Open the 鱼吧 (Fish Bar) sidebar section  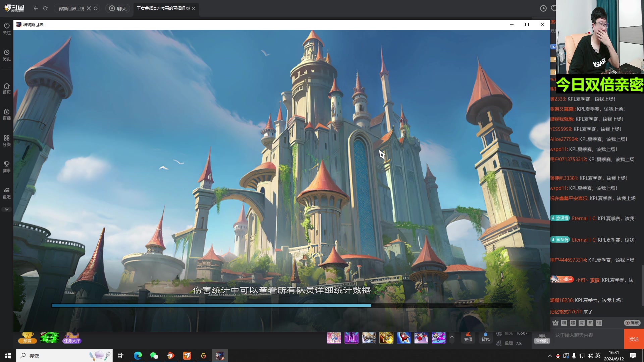coord(7,193)
